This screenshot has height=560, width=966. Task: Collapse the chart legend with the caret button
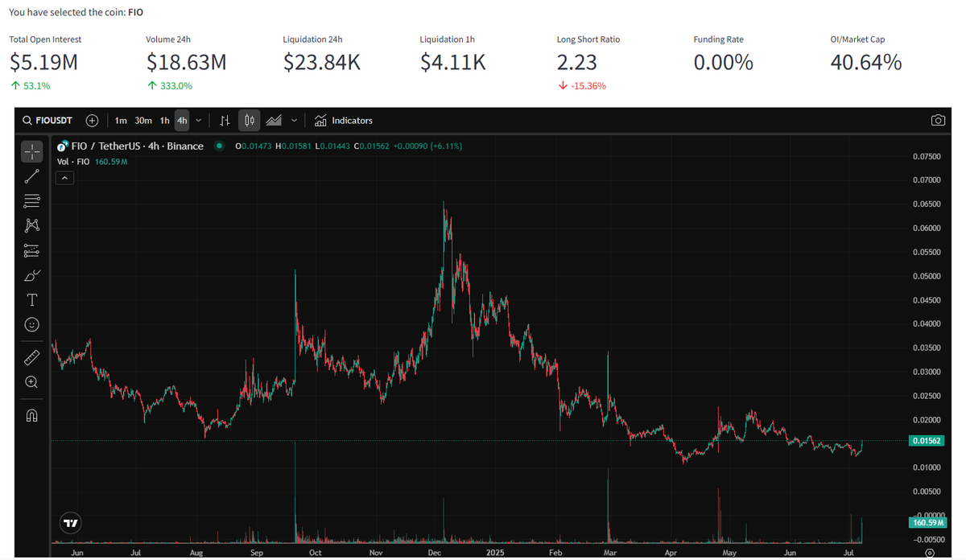[x=64, y=178]
